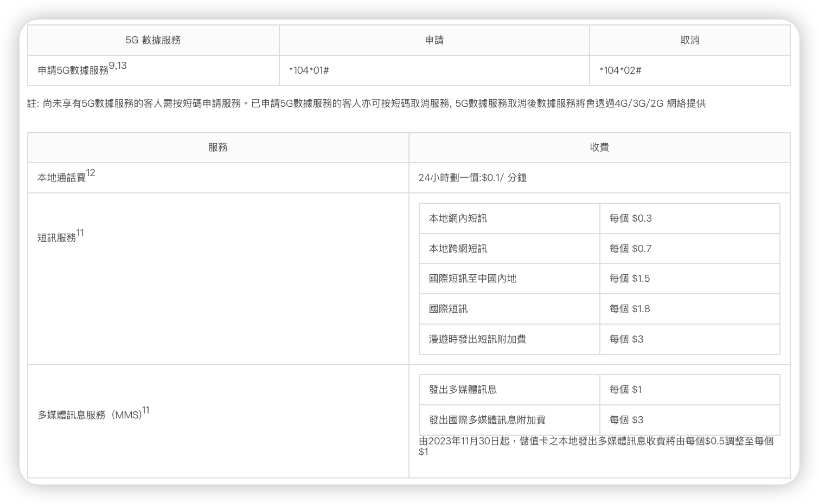Click the 申請 column header
This screenshot has width=819, height=504.
click(x=434, y=40)
